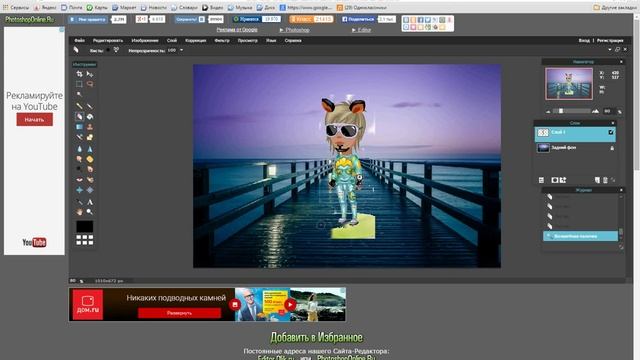Select the Color Picker eyedropper tool

(x=79, y=202)
